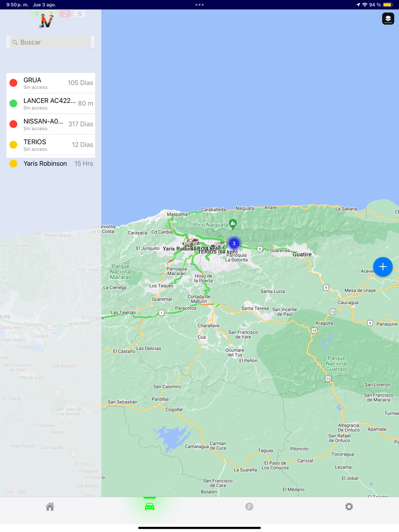
Task: Tap the three-dot multitasking control at top
Action: [199, 5]
